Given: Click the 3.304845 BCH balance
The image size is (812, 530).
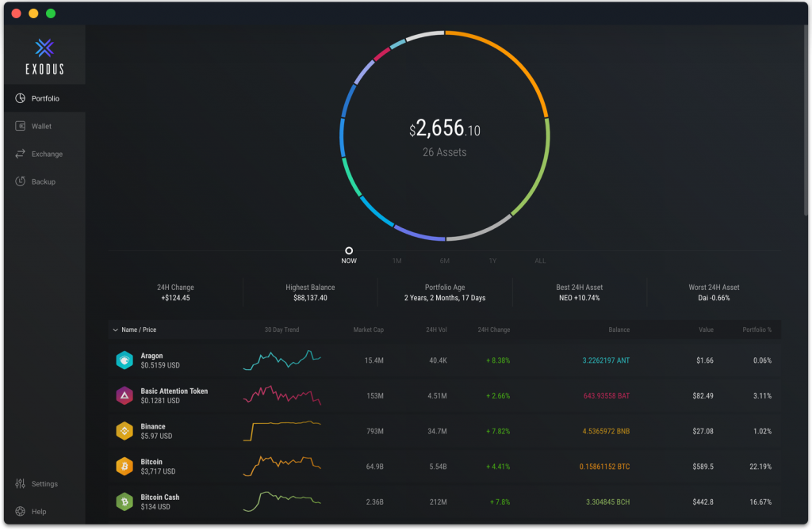Looking at the screenshot, I should (x=608, y=501).
